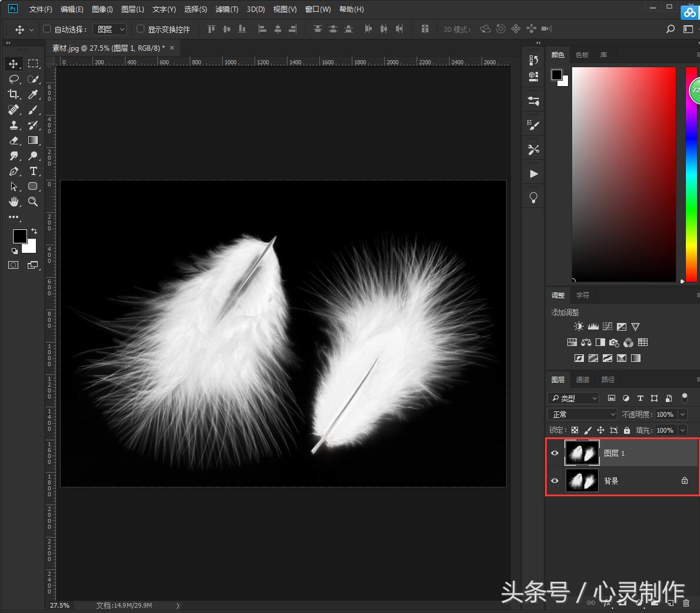700x613 pixels.
Task: Click the foreground color swatch in toolbar
Action: [x=19, y=236]
